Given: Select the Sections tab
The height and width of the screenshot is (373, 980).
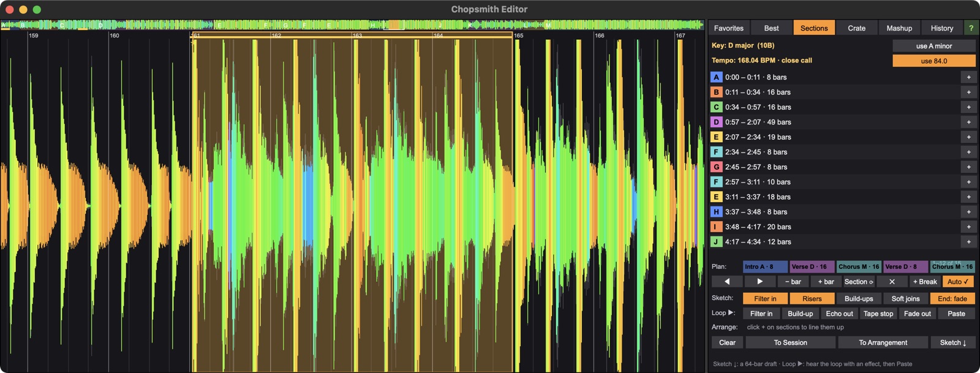Looking at the screenshot, I should coord(814,28).
